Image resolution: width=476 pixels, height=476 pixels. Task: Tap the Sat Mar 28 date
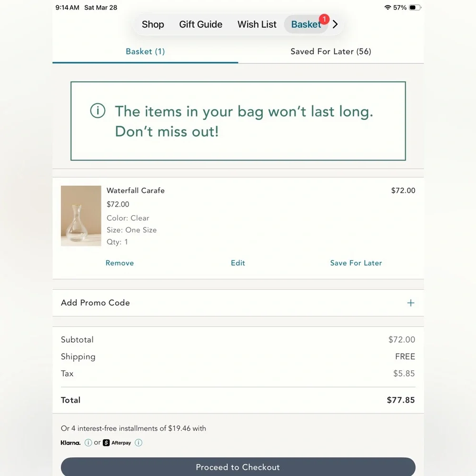coord(100,7)
